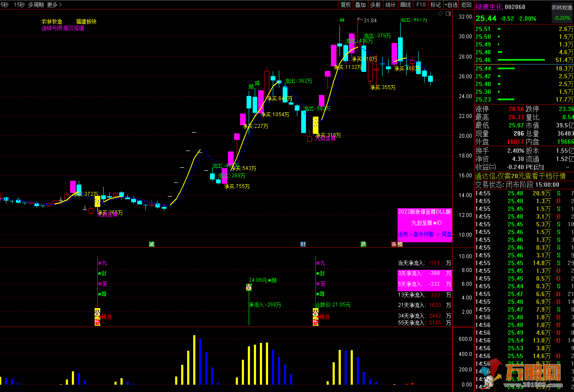Click the money bag icon under 24.06元★抛

coord(249,287)
